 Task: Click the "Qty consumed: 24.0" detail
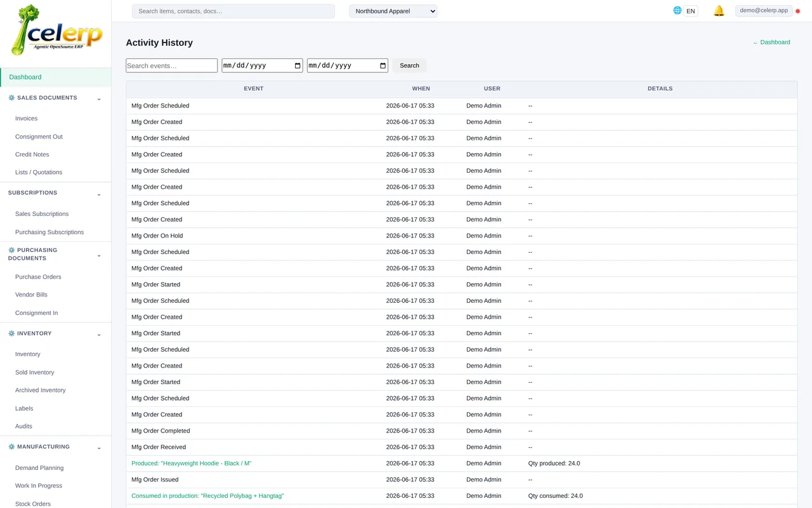click(x=555, y=495)
